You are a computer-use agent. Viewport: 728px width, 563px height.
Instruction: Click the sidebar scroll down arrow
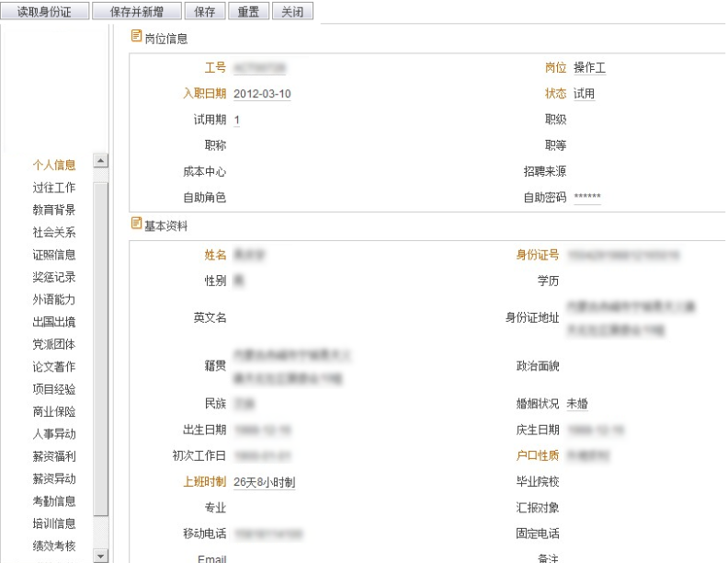point(100,556)
